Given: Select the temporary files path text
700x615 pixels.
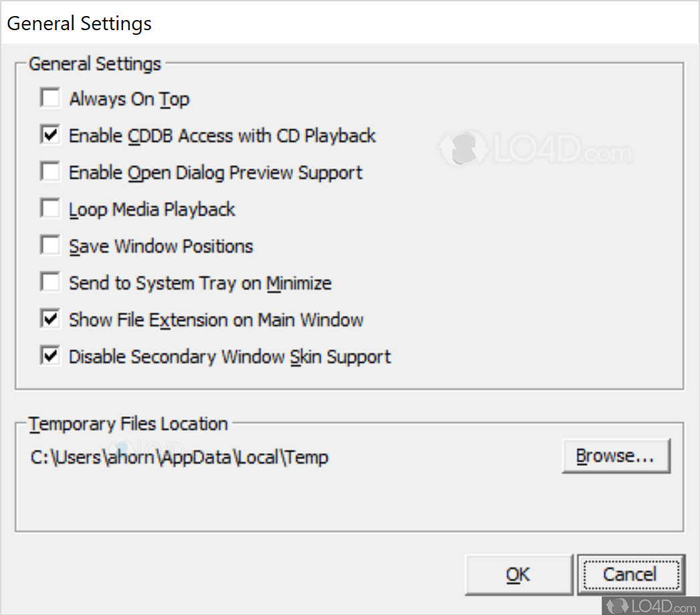Looking at the screenshot, I should (179, 456).
